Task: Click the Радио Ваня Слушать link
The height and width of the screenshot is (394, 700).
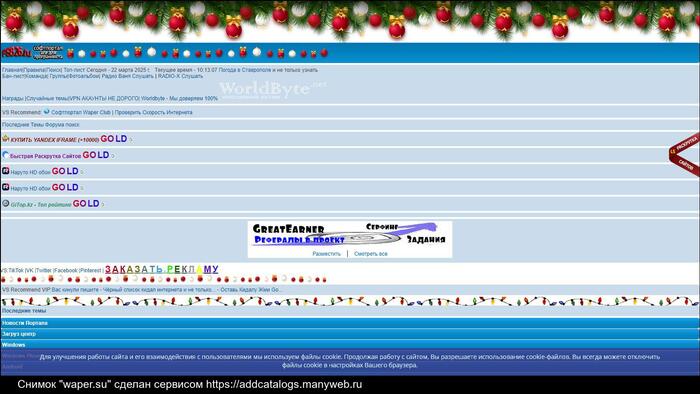Action: [127, 76]
